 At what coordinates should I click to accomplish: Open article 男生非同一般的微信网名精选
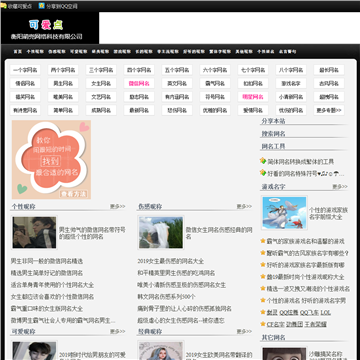[47, 261]
